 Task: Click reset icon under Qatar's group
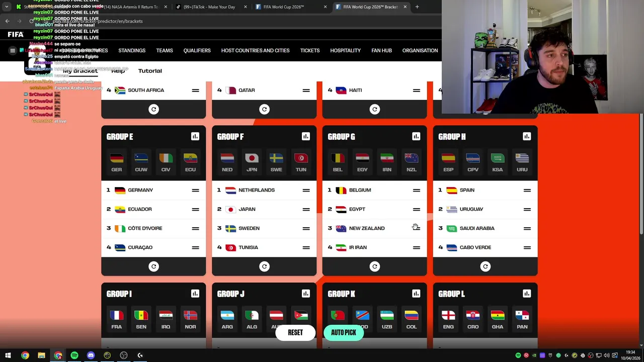point(264,109)
